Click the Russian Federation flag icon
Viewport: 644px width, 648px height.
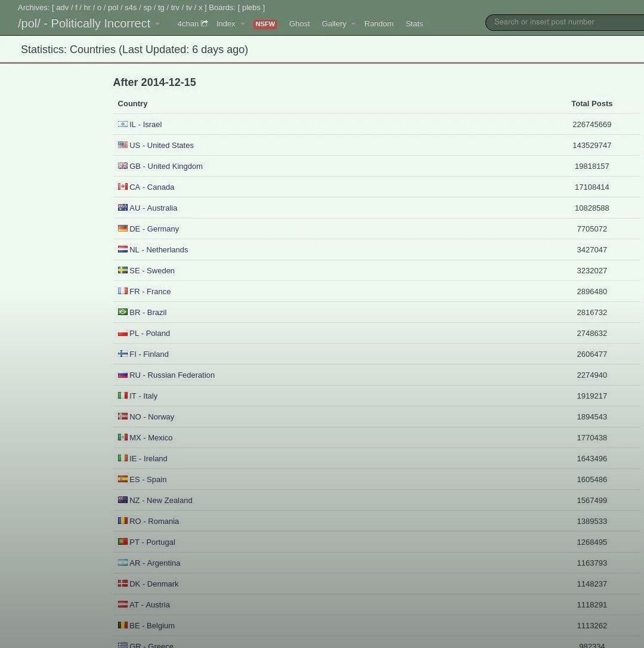point(123,374)
